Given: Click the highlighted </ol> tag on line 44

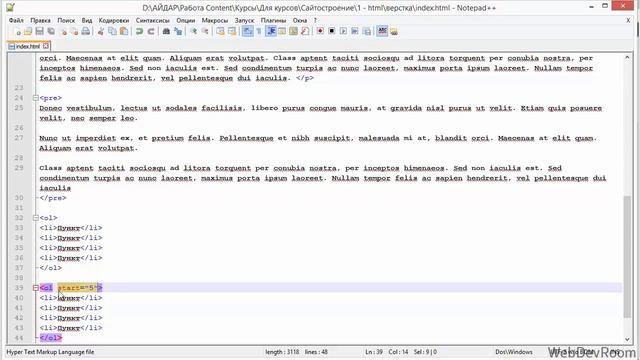Looking at the screenshot, I should [x=51, y=338].
